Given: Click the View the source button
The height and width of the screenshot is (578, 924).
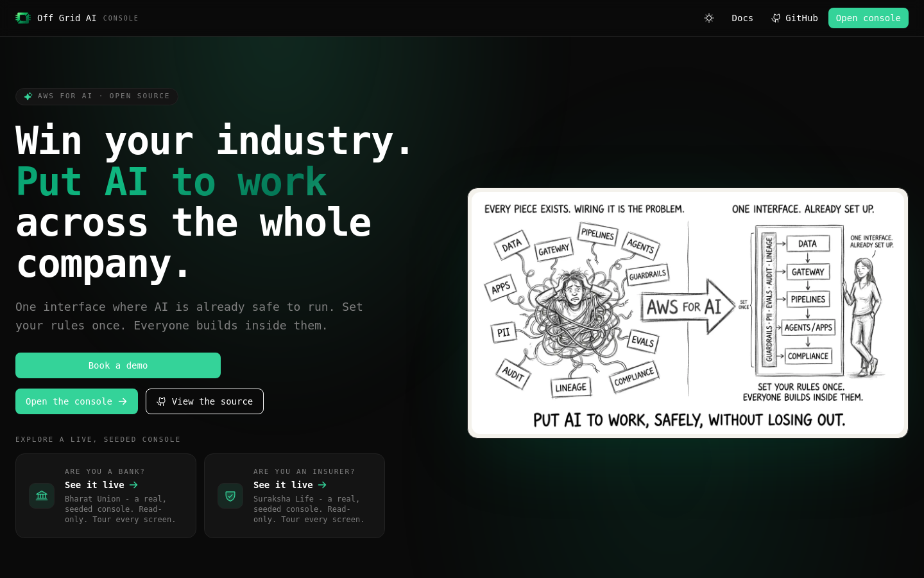Looking at the screenshot, I should coord(205,401).
